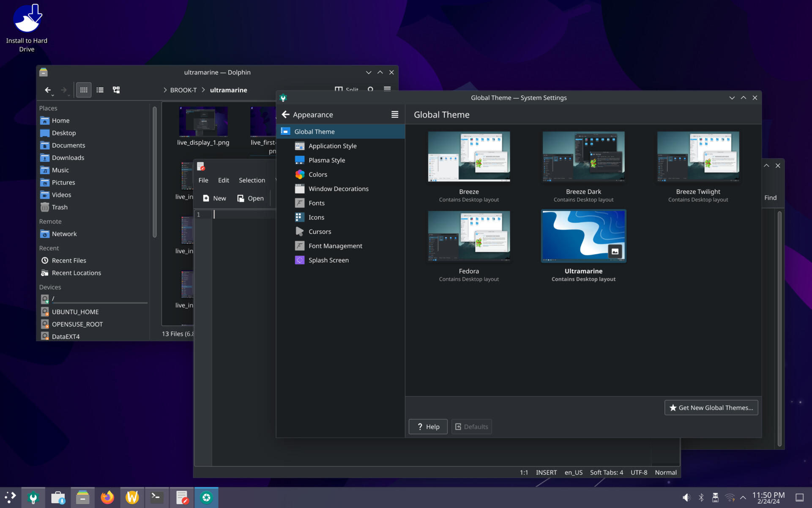
Task: Open System Settings sidebar hamburger menu
Action: coord(395,115)
